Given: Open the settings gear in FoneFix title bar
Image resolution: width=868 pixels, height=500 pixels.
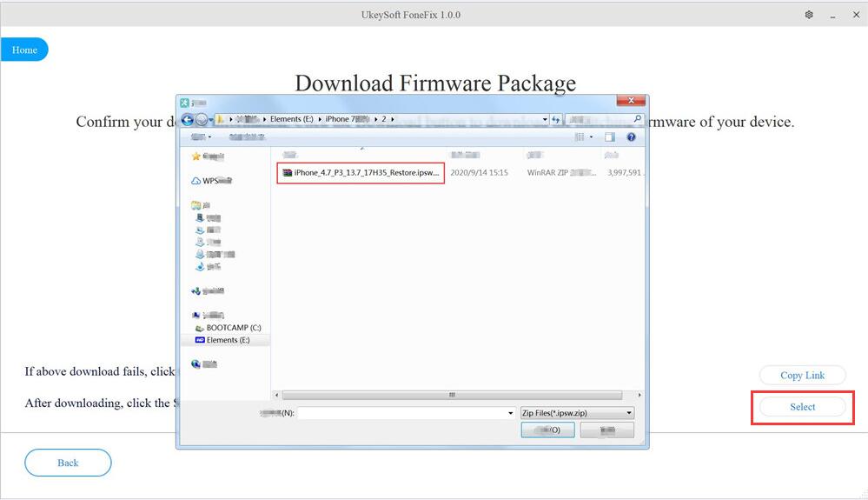Looking at the screenshot, I should [809, 15].
